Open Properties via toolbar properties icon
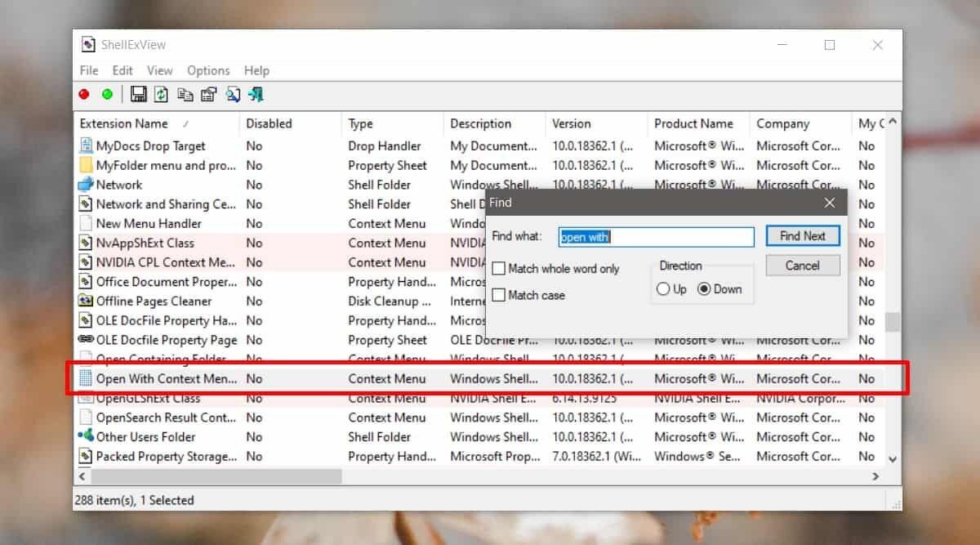 pyautogui.click(x=209, y=94)
